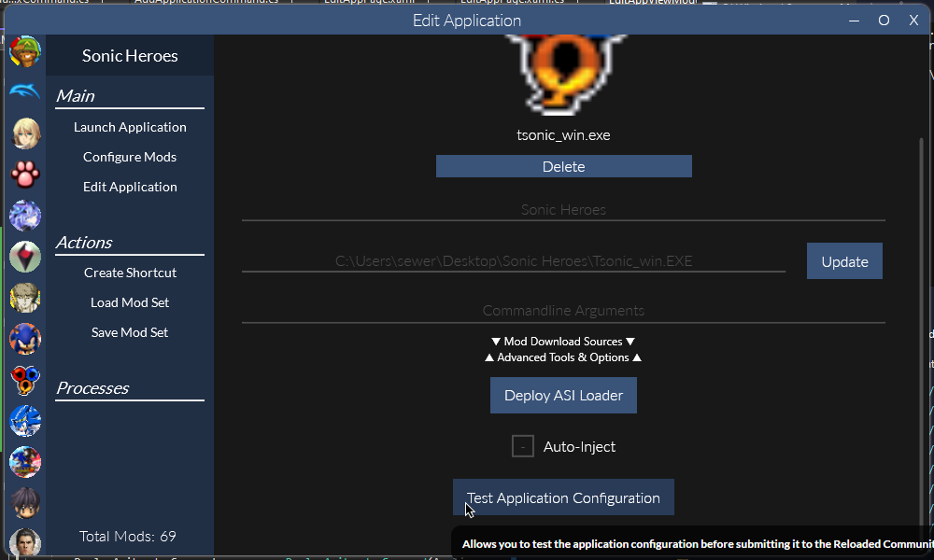The height and width of the screenshot is (560, 934).
Task: Open Launch Application from Main menu
Action: [x=130, y=127]
